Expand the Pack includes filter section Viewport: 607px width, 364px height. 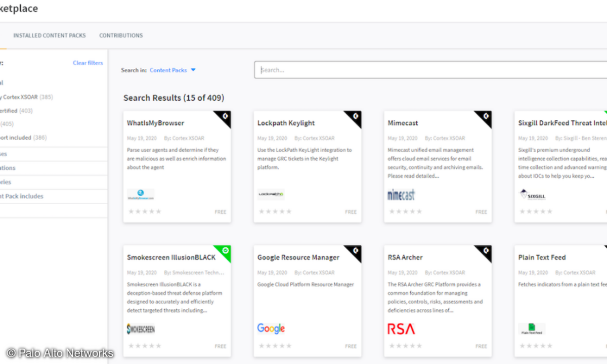54,196
